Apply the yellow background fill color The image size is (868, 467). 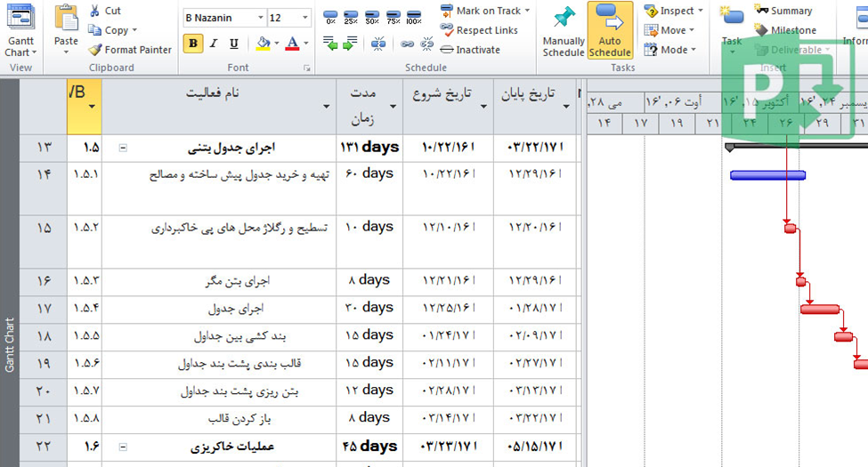[264, 44]
